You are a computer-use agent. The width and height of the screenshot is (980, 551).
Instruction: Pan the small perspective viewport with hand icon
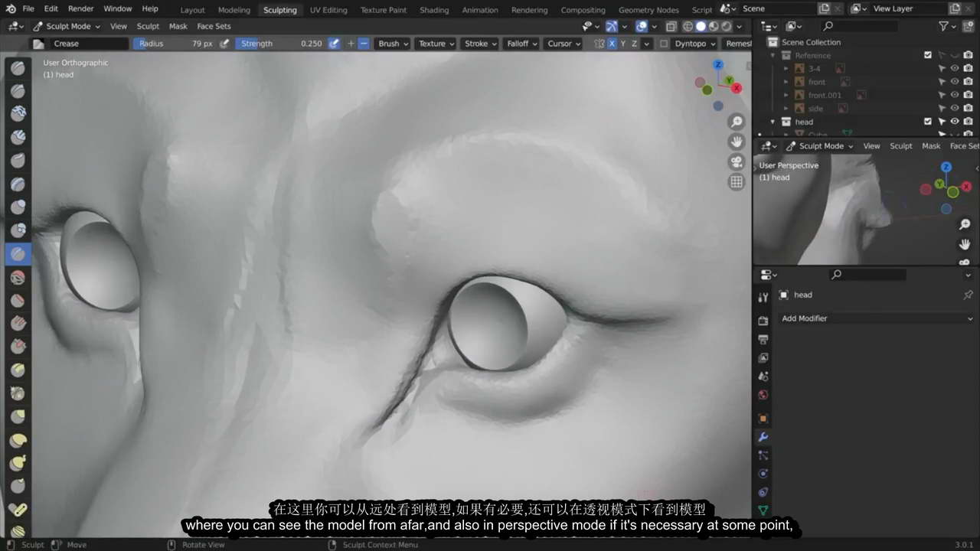pyautogui.click(x=965, y=244)
